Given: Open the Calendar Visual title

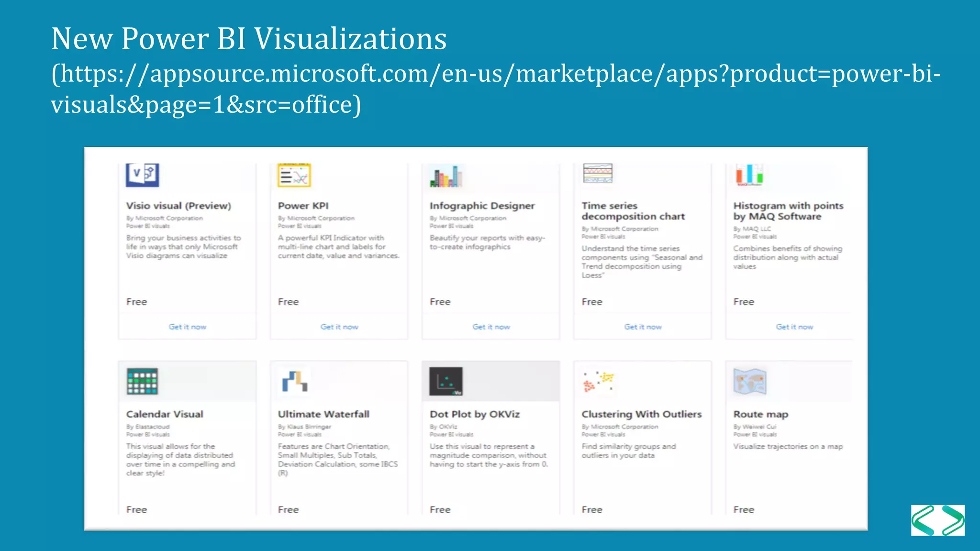Looking at the screenshot, I should (165, 414).
